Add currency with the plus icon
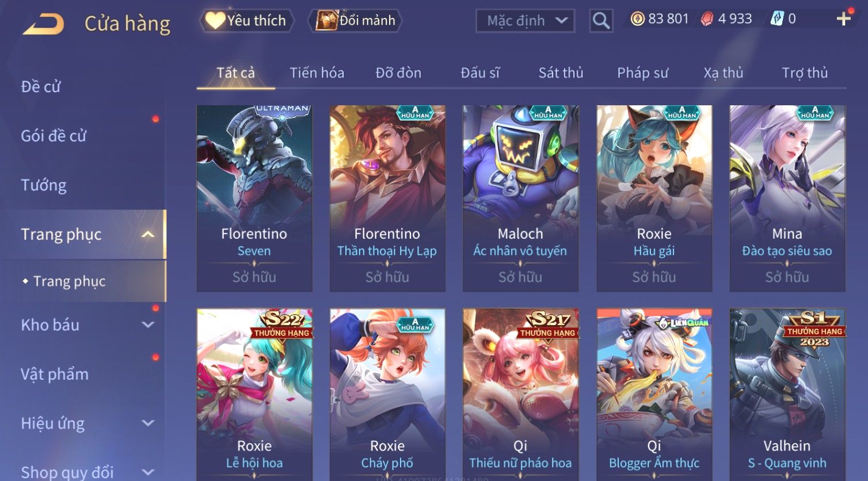The height and width of the screenshot is (481, 868). tap(844, 19)
